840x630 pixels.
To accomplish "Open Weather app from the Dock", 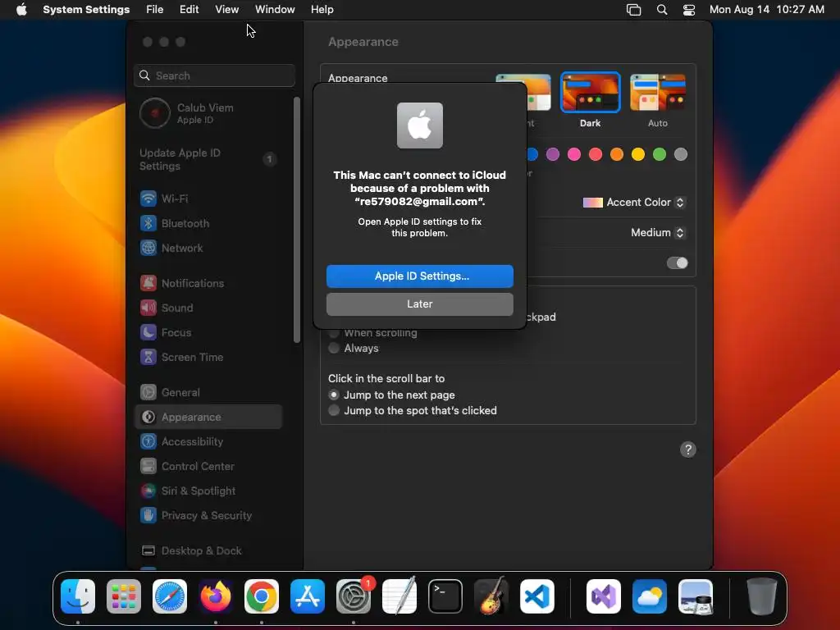I will (650, 596).
